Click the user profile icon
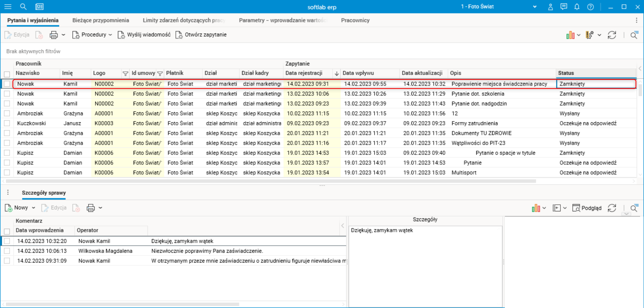The image size is (644, 308). (551, 7)
